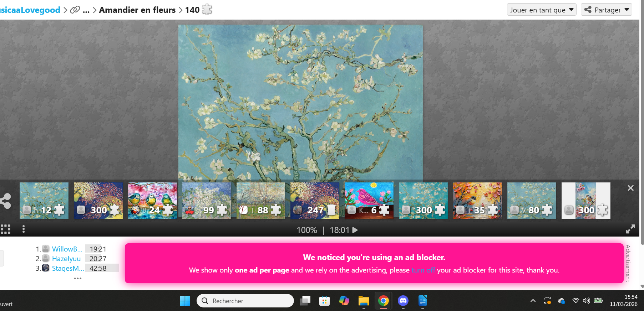Viewport: 644px width, 311px height.
Task: Select the 42:58 time in leaderboard
Action: point(98,268)
